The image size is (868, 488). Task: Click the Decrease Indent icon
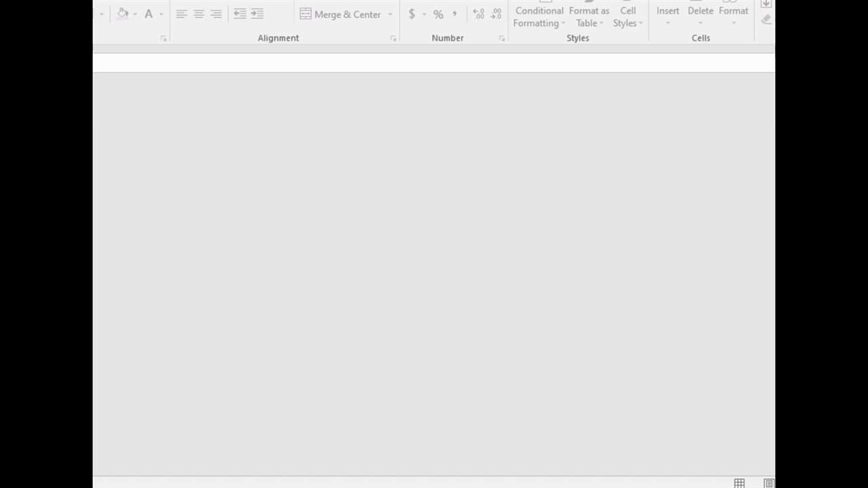[x=240, y=14]
